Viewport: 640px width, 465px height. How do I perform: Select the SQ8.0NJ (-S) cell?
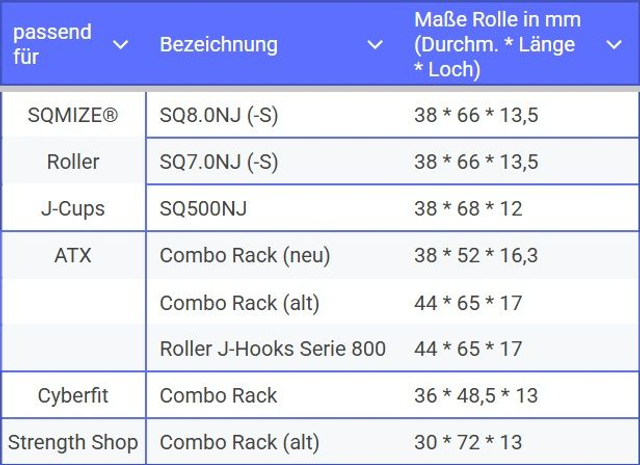pyautogui.click(x=219, y=116)
